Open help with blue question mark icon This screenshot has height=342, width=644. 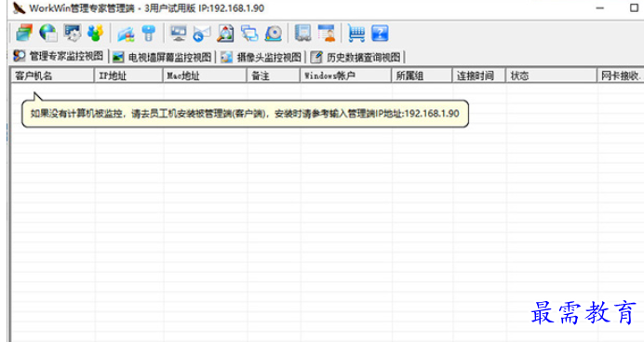pos(380,33)
